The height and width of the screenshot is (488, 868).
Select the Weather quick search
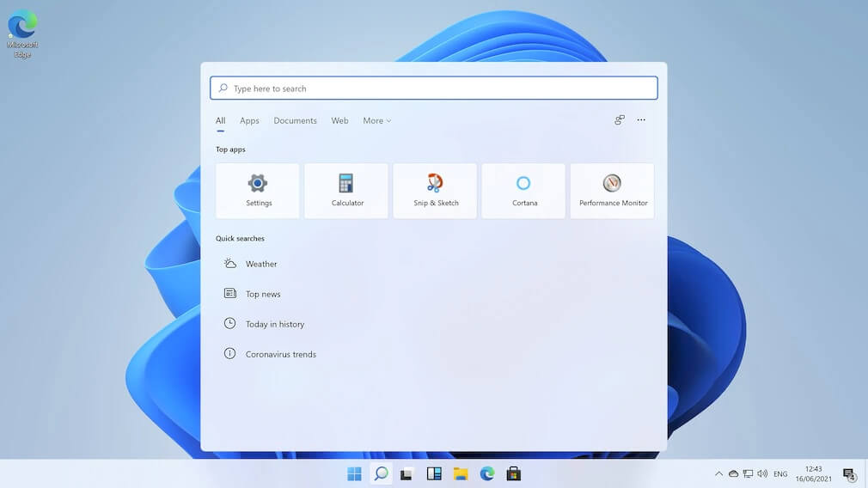coord(261,264)
